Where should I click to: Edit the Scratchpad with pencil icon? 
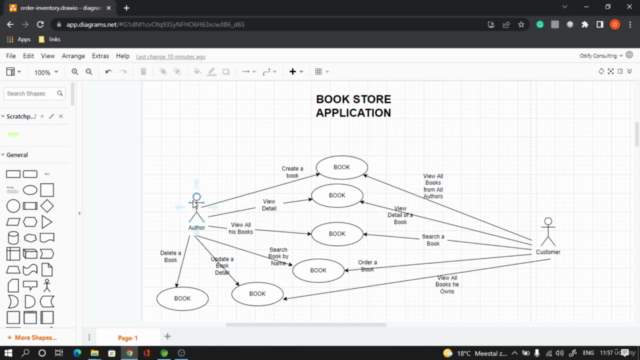tap(51, 116)
